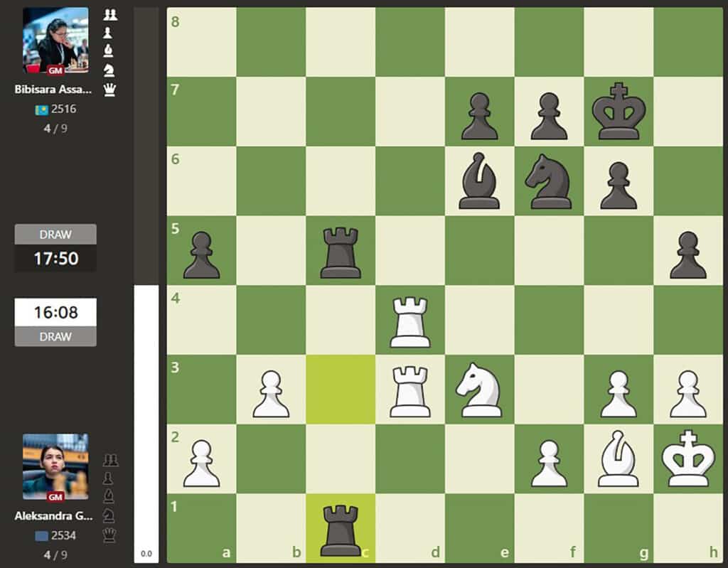The image size is (728, 568).
Task: Select the black pawn on a5
Action: coord(201,252)
